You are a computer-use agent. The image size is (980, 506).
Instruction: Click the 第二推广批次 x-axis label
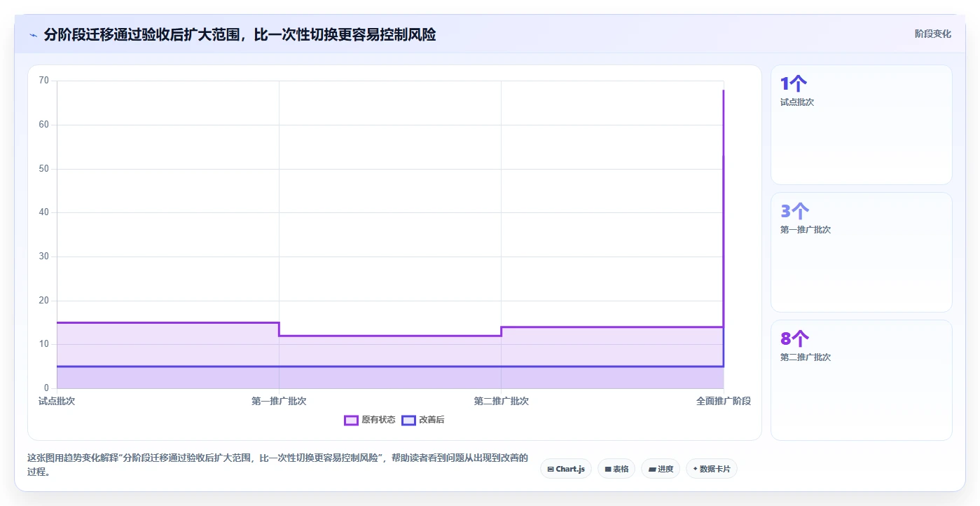click(501, 401)
